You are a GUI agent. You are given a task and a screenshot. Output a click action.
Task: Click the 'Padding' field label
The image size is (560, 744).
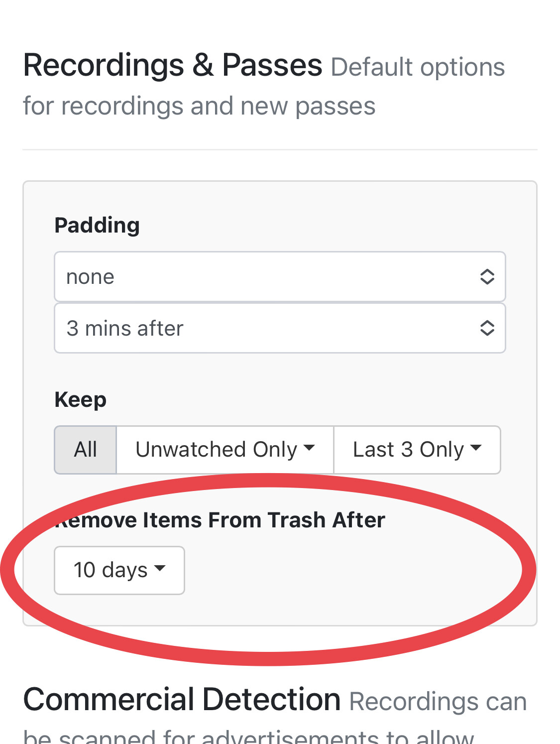coord(97,225)
